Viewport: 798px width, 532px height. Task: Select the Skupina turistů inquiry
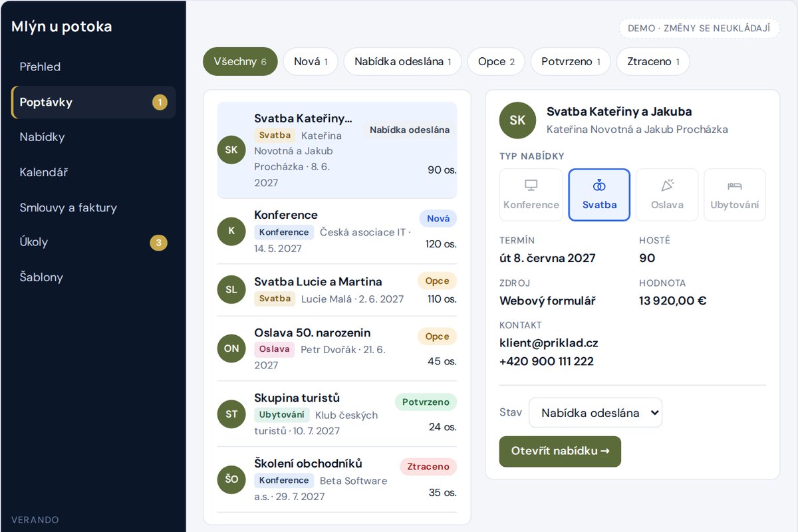tap(337, 414)
